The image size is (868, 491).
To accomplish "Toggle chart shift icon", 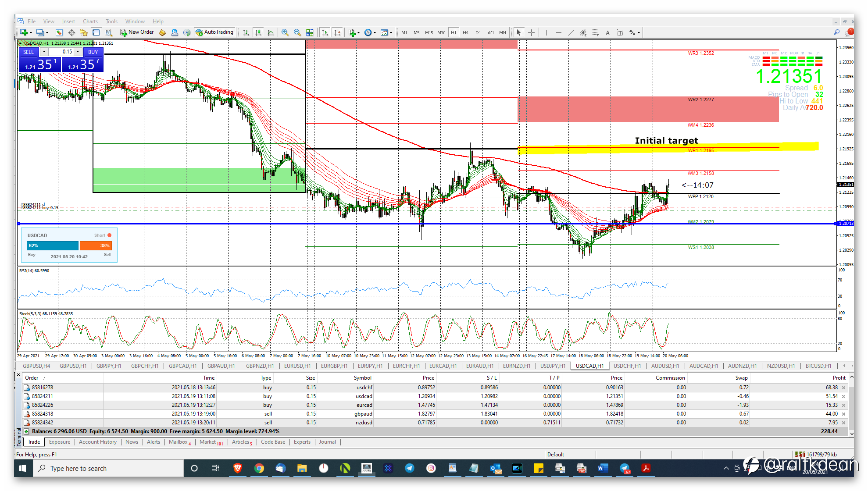I will (337, 32).
